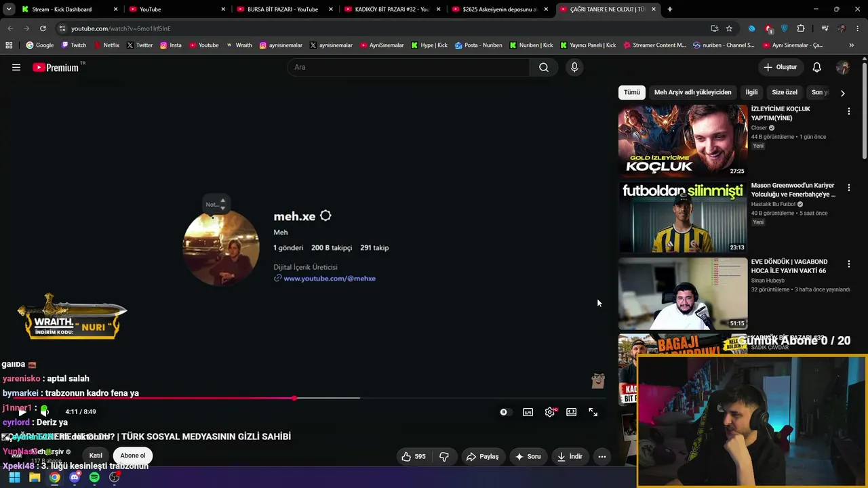
Task: Show more filter chips with right arrow
Action: [x=842, y=93]
